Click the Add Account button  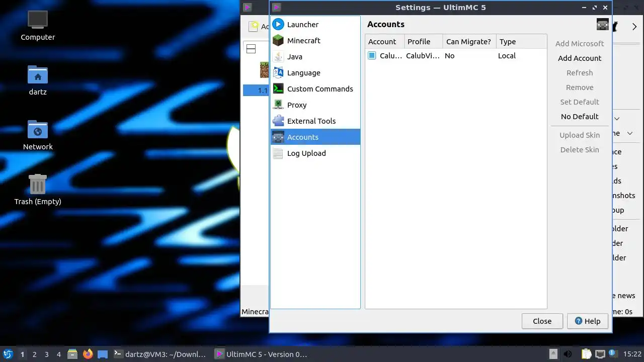point(580,58)
